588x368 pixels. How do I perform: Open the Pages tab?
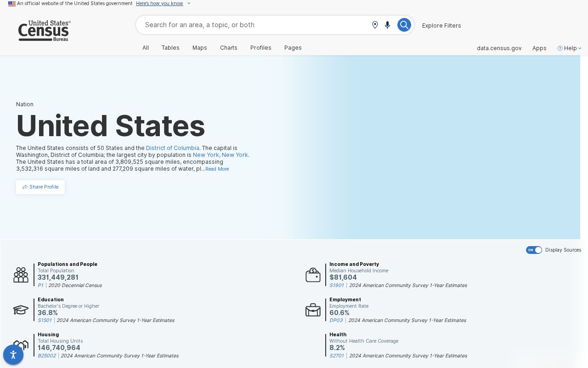click(x=293, y=48)
